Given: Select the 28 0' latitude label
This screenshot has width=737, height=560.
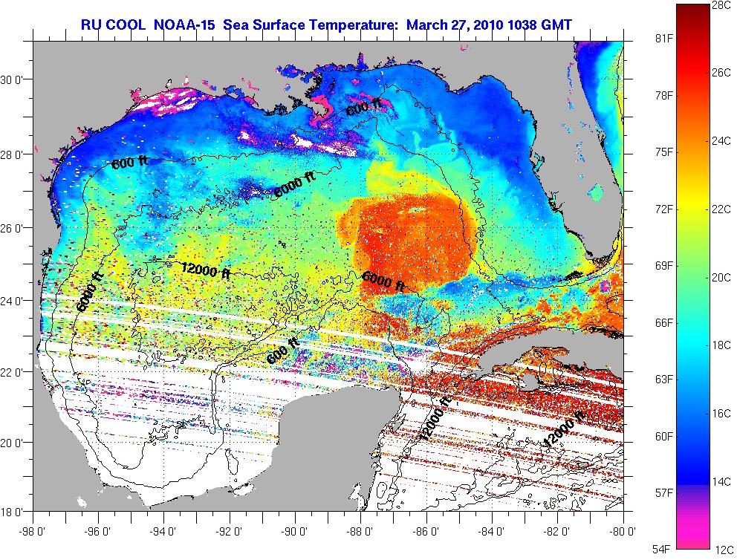Looking at the screenshot, I should pos(11,155).
